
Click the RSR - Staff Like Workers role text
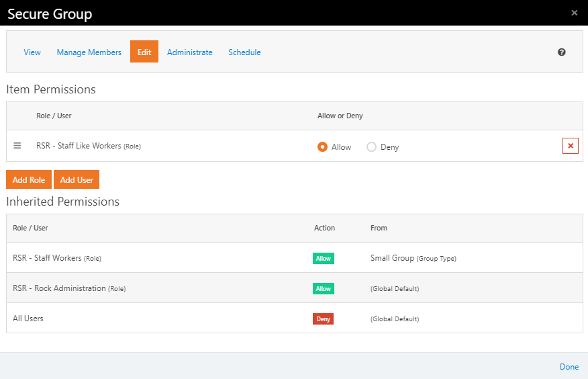tap(89, 146)
